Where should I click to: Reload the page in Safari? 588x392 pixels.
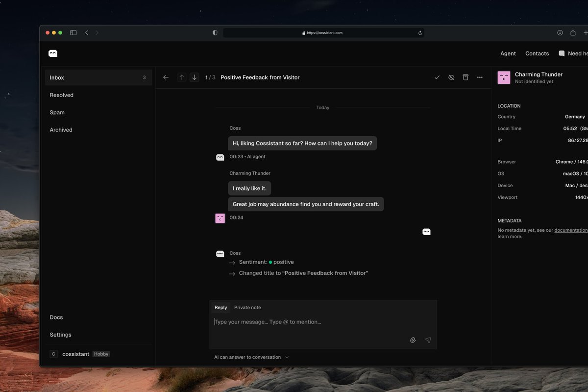tap(420, 33)
